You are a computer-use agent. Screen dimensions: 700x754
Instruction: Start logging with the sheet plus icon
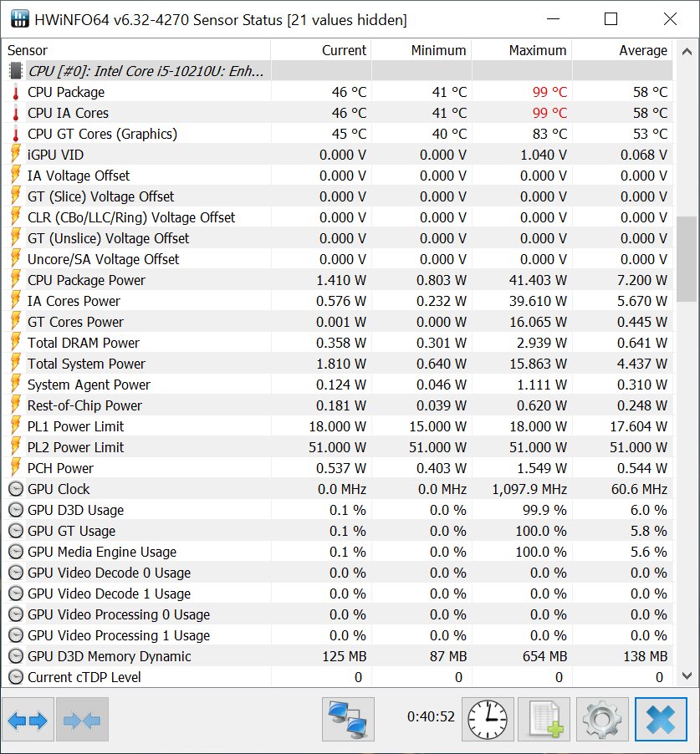point(544,720)
